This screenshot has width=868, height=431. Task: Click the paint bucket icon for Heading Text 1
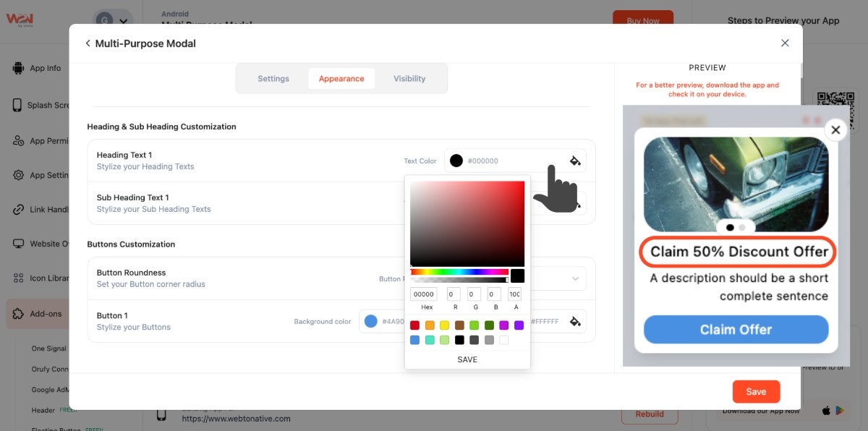tap(575, 161)
